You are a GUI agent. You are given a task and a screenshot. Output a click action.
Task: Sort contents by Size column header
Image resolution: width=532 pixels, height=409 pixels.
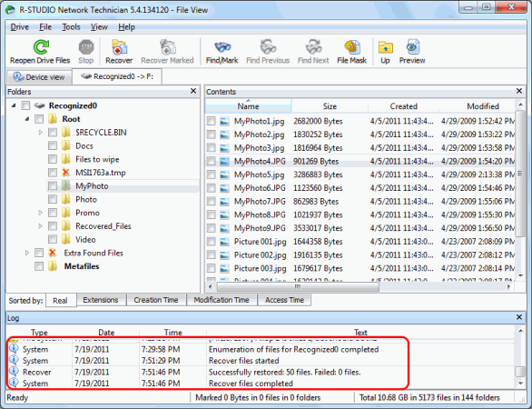tap(330, 106)
